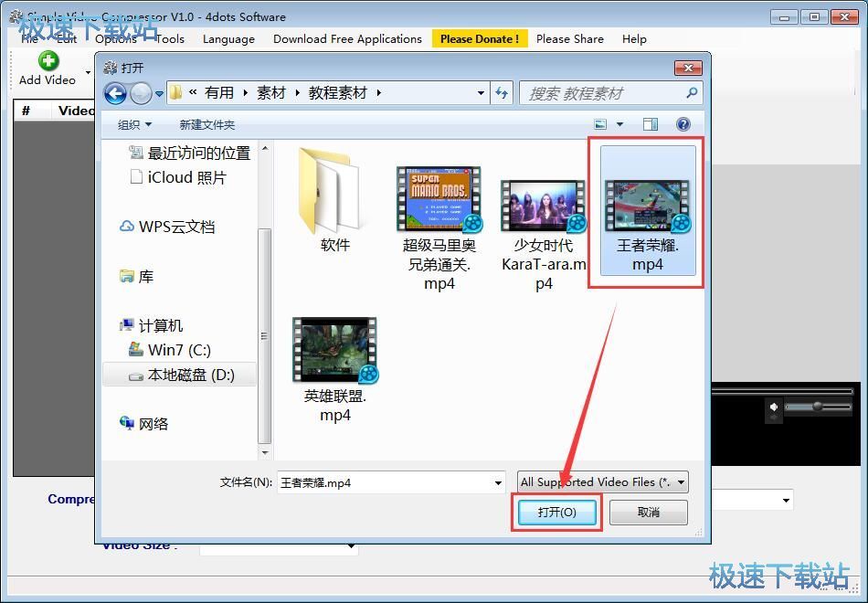Select 计算机 in the navigation pane
The height and width of the screenshot is (603, 868).
click(151, 325)
